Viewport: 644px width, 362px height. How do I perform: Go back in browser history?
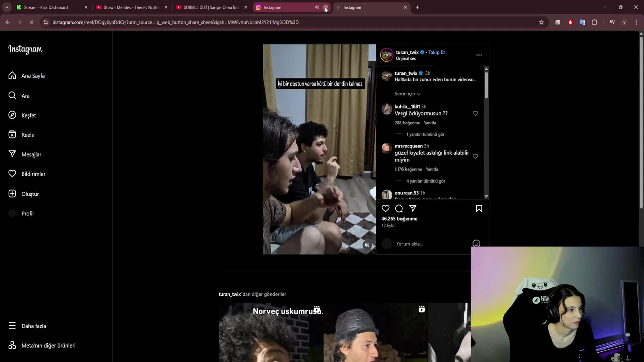pos(7,22)
